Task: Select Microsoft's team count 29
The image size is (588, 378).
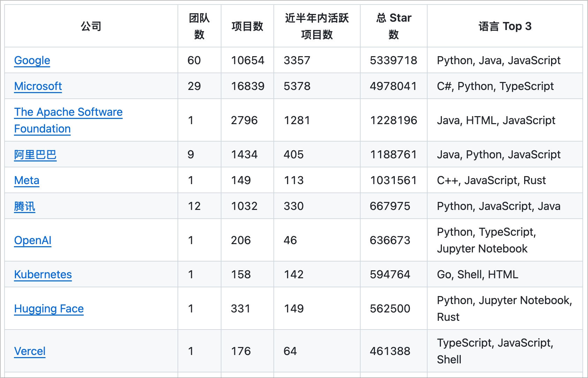Action: pyautogui.click(x=194, y=86)
